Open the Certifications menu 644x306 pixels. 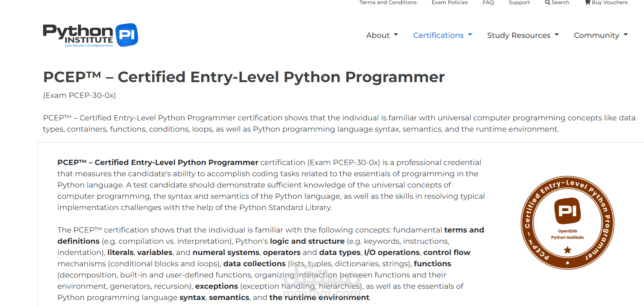(443, 35)
